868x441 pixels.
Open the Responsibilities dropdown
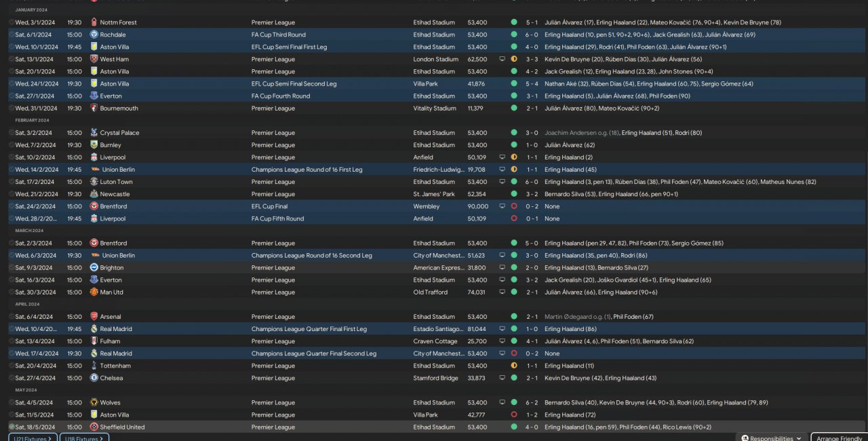coord(772,438)
